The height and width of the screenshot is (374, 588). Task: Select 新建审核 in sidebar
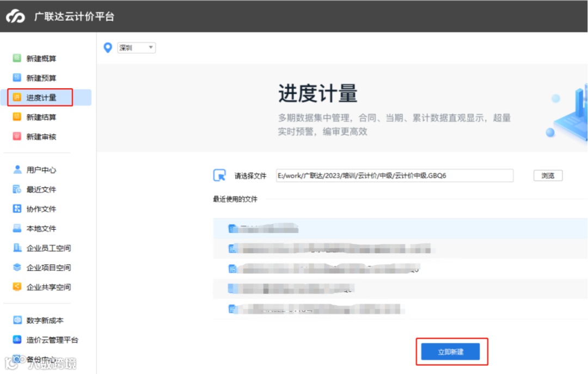pos(41,137)
